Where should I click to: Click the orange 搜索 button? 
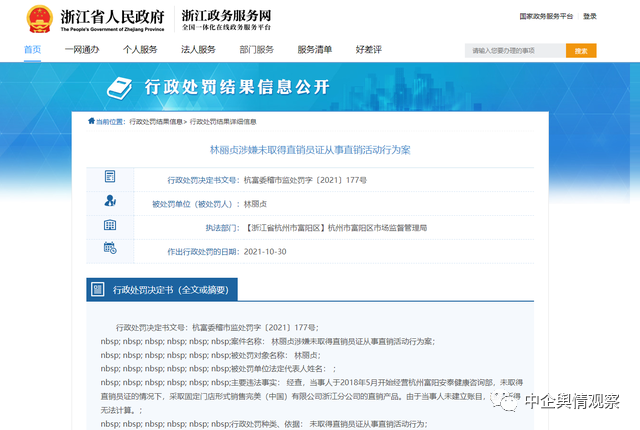point(581,51)
